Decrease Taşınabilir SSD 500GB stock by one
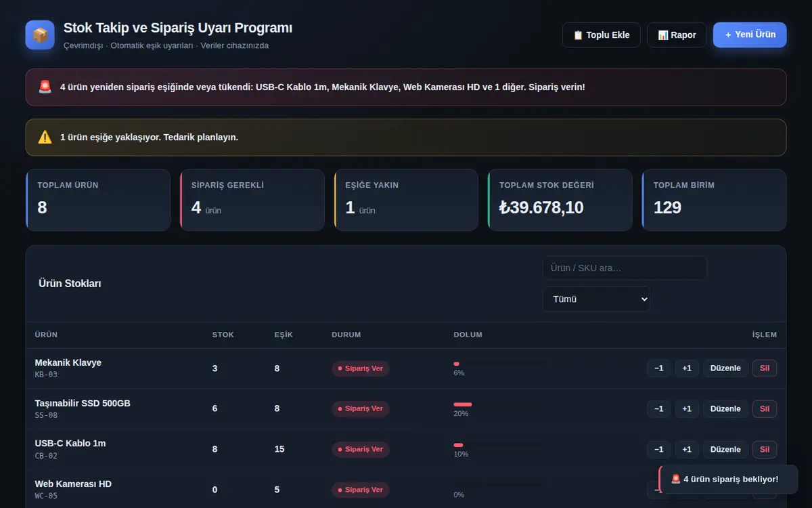Screen dimensions: 812x508 (x=659, y=409)
